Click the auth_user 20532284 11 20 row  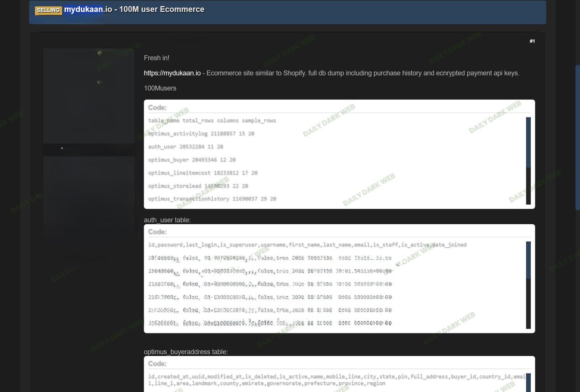coord(186,146)
